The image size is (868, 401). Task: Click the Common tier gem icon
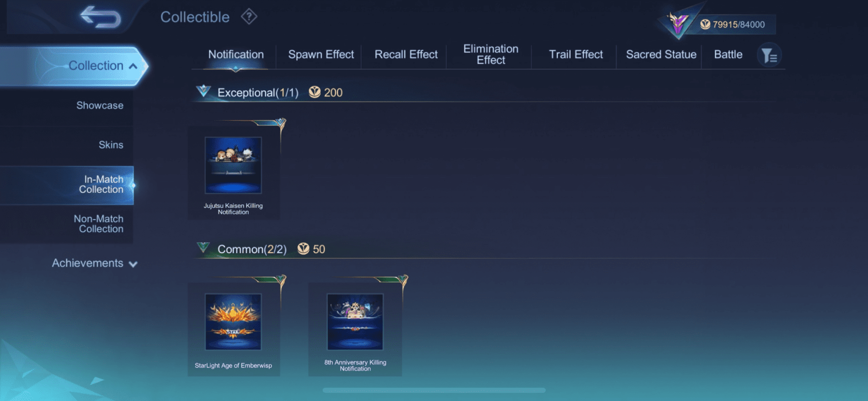pyautogui.click(x=203, y=248)
